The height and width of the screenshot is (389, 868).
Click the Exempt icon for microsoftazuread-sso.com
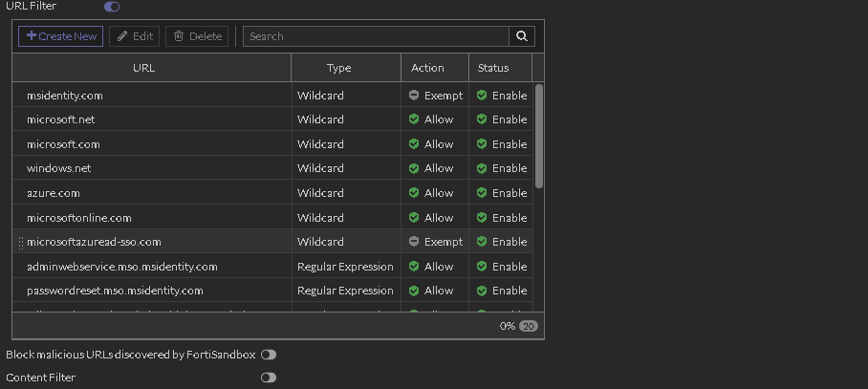coord(414,242)
